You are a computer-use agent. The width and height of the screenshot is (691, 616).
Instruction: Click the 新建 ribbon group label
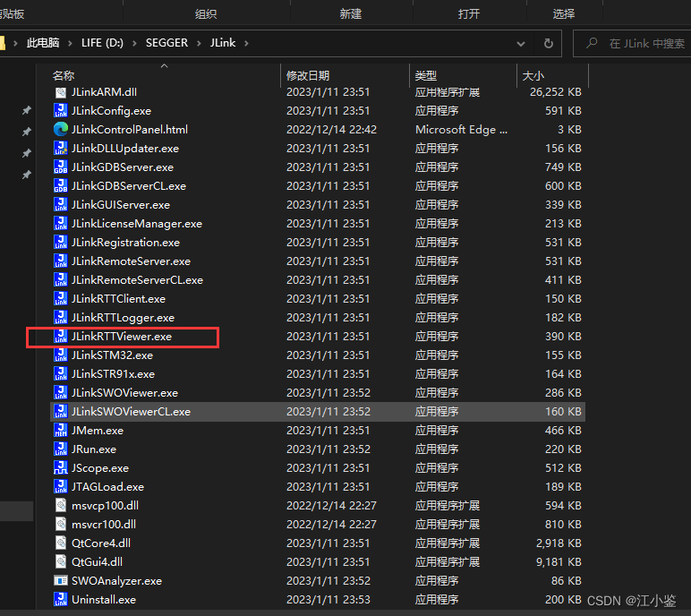click(350, 14)
